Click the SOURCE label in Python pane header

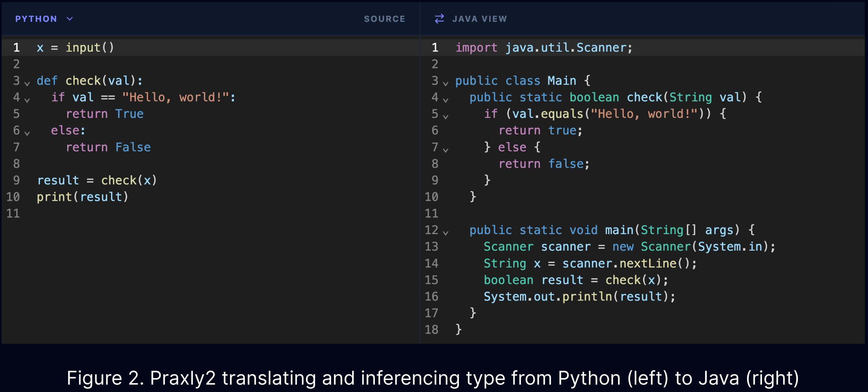(x=384, y=19)
